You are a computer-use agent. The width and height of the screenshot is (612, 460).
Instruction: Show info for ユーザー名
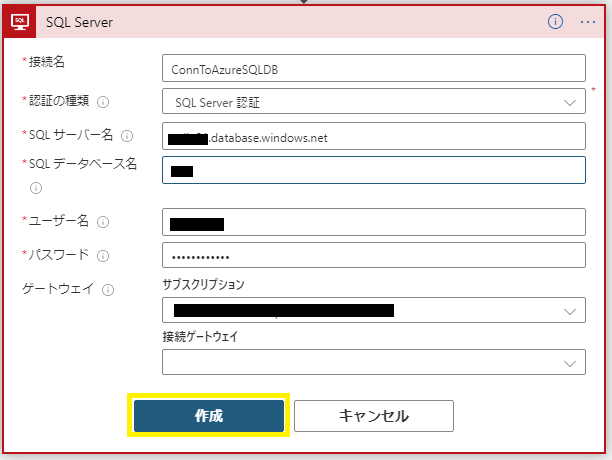(103, 222)
